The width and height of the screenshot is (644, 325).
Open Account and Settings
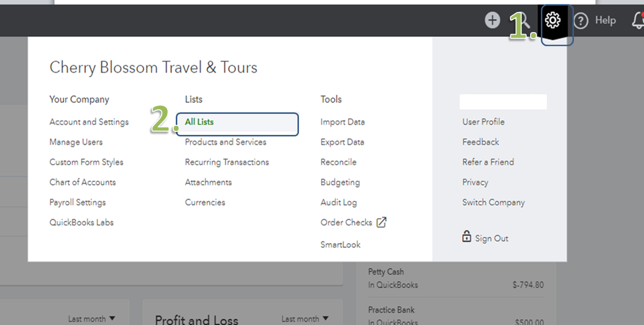(89, 122)
